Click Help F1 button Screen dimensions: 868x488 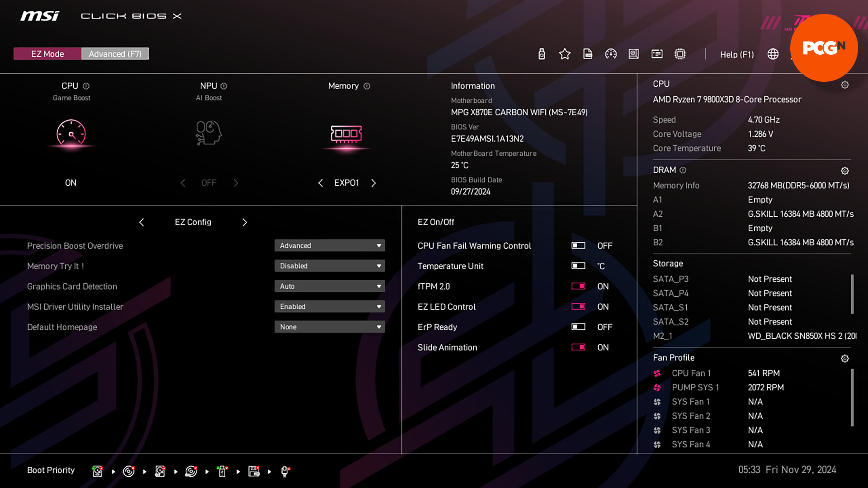pos(736,54)
